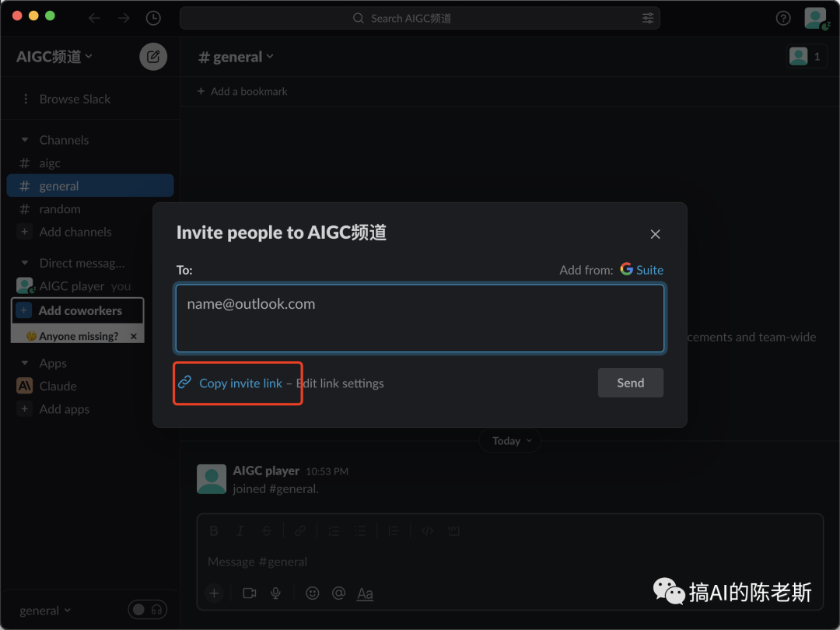Apply strikethrough formatting in message composer

pos(266,530)
